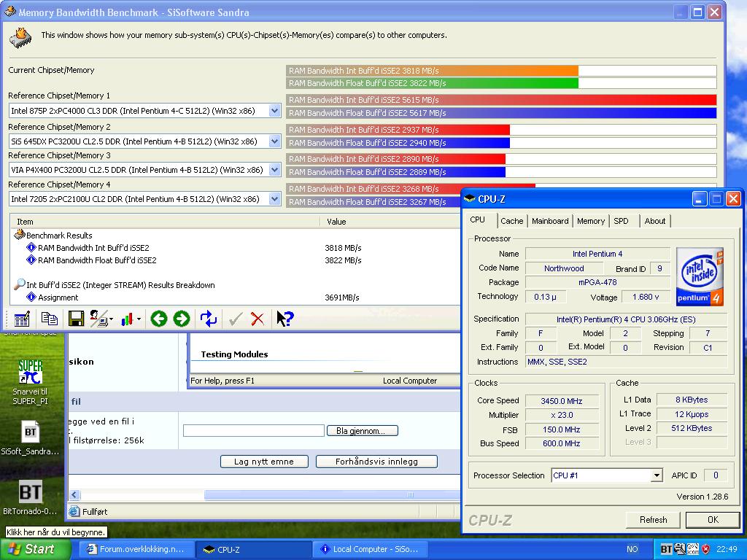Click the magnifier icon beside Int Buff'd breakdown
The height and width of the screenshot is (560, 747).
click(x=20, y=284)
